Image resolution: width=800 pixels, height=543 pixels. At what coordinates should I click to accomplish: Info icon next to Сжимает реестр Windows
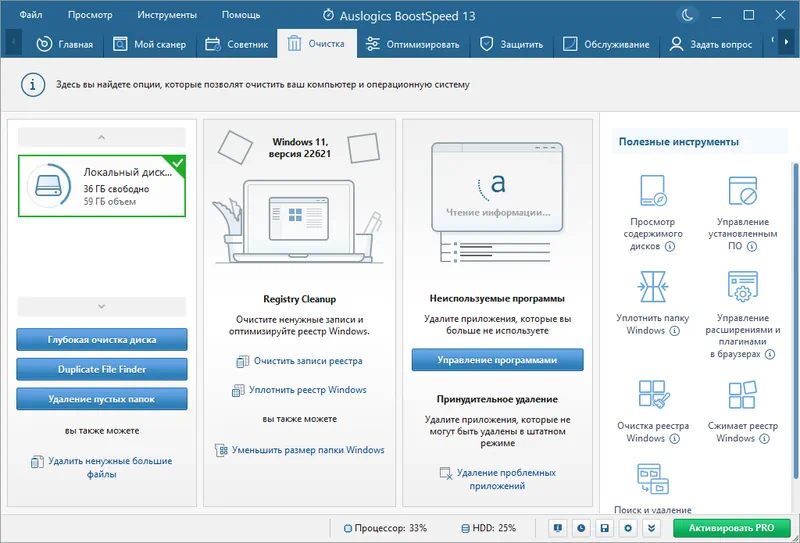pos(764,438)
